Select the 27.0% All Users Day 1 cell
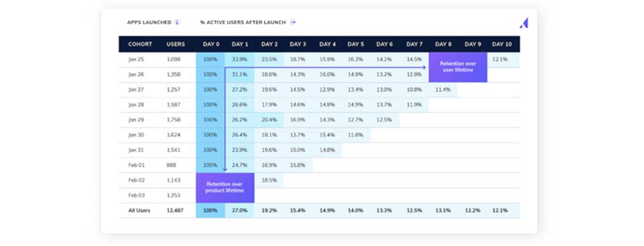Viewport: 644px width, 246px height. pyautogui.click(x=240, y=210)
